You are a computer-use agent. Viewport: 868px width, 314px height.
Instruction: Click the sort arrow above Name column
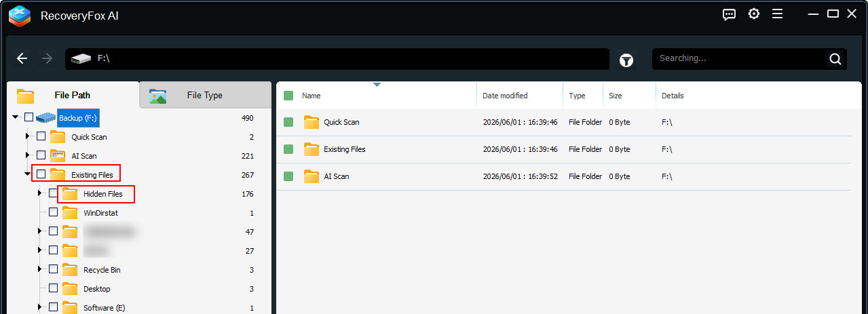(x=377, y=85)
